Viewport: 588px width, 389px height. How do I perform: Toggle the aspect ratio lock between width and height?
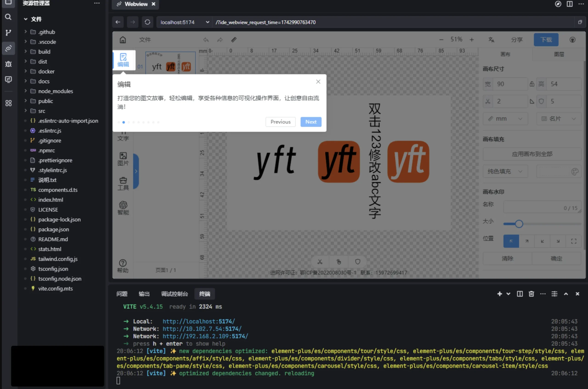click(532, 84)
